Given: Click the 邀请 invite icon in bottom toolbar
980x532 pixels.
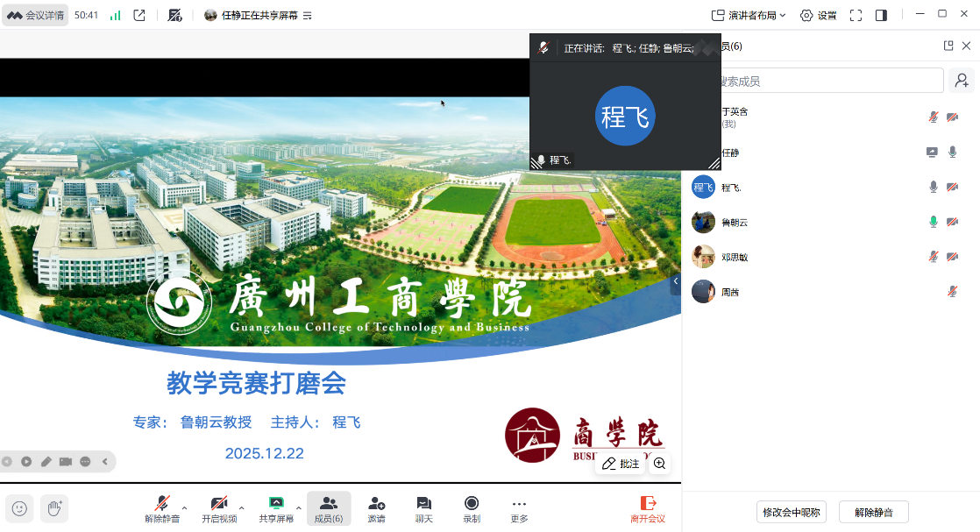Looking at the screenshot, I should (x=376, y=507).
